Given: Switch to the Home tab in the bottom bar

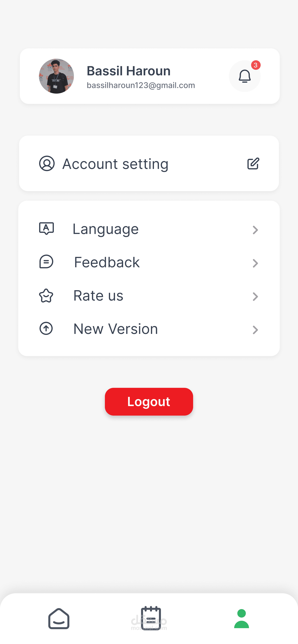Looking at the screenshot, I should tap(59, 618).
